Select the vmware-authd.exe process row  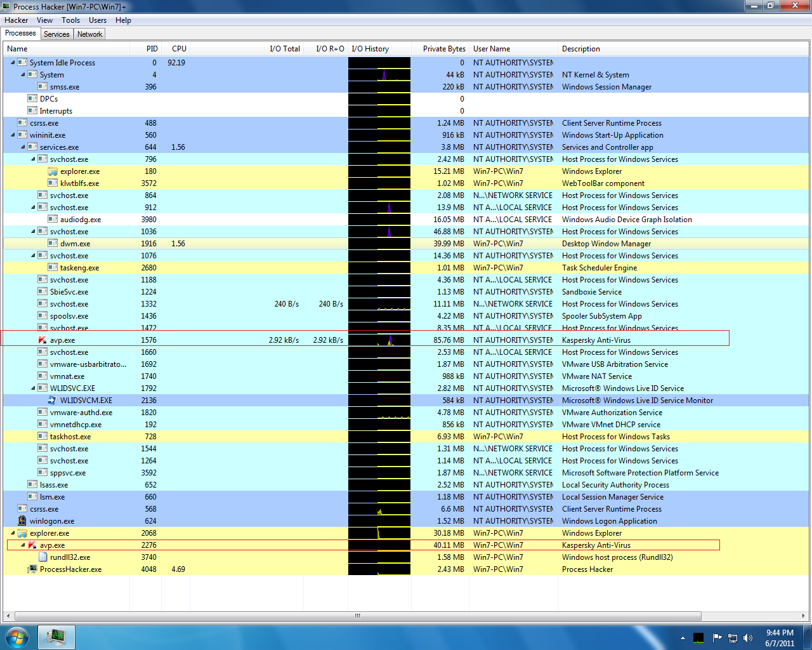(x=406, y=413)
